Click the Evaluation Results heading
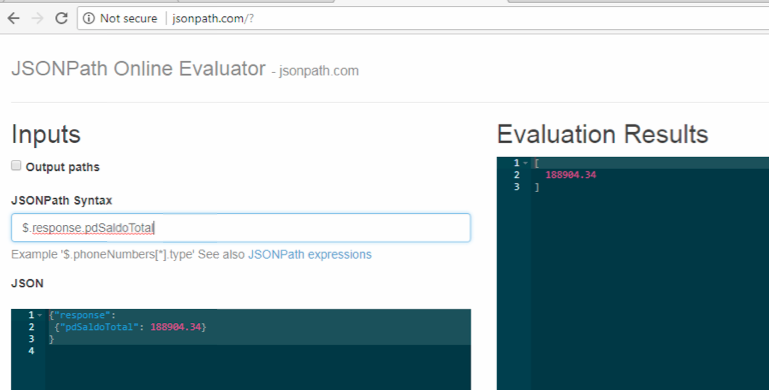769x390 pixels. point(602,134)
